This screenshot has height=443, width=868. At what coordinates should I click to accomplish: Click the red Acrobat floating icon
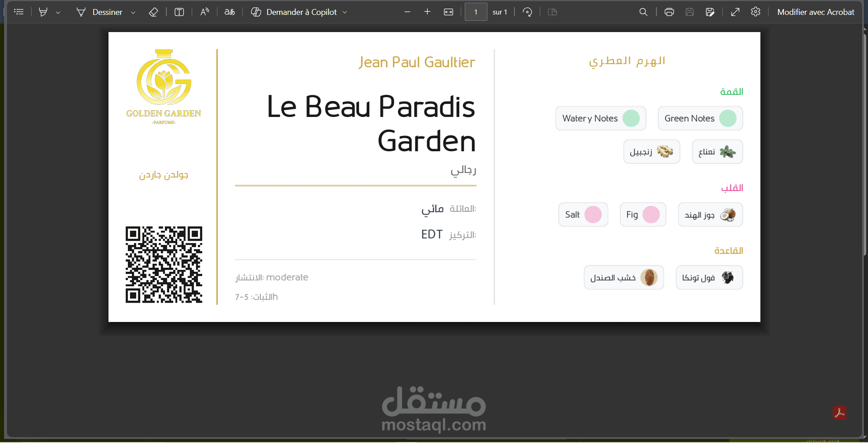840,413
